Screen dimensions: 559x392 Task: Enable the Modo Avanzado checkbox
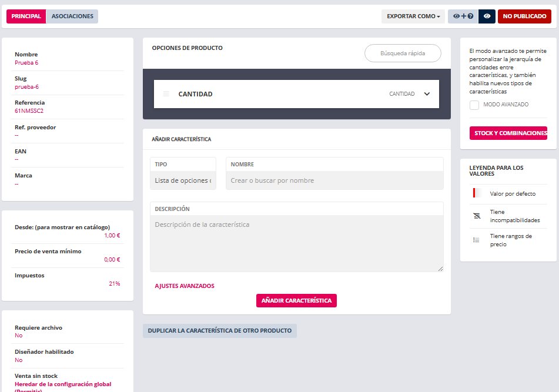coord(474,105)
